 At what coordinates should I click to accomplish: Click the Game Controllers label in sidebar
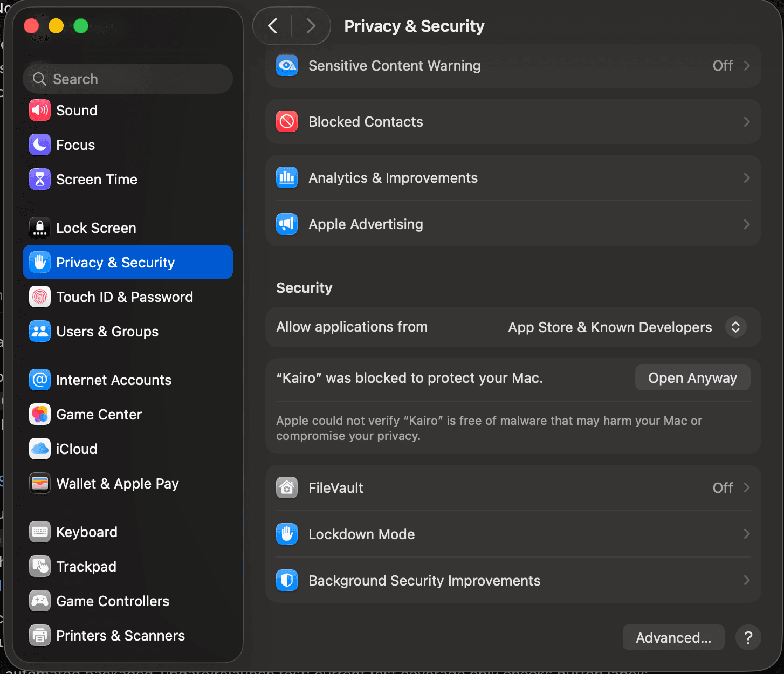pyautogui.click(x=113, y=601)
